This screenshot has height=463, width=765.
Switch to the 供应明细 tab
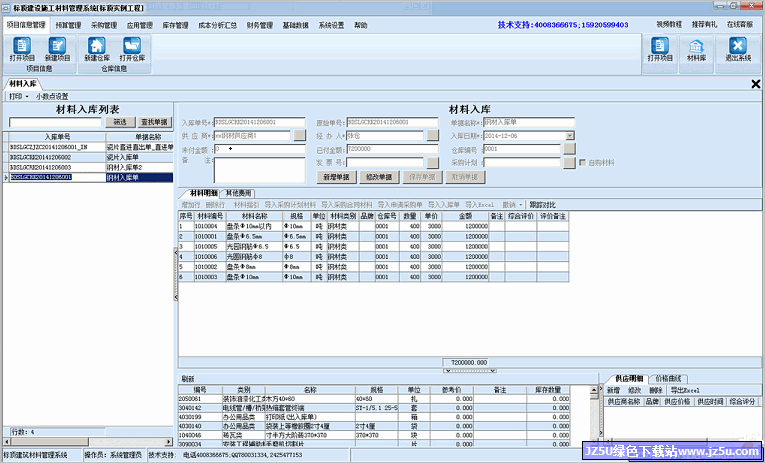click(629, 379)
